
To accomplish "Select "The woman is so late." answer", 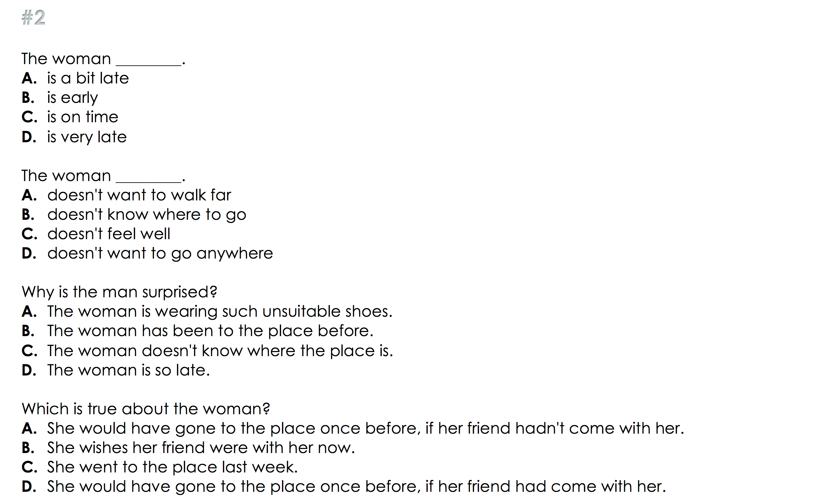I will (x=128, y=370).
